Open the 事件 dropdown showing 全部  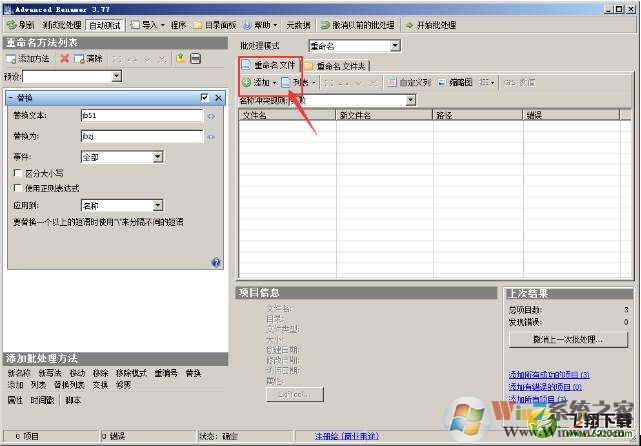point(158,157)
